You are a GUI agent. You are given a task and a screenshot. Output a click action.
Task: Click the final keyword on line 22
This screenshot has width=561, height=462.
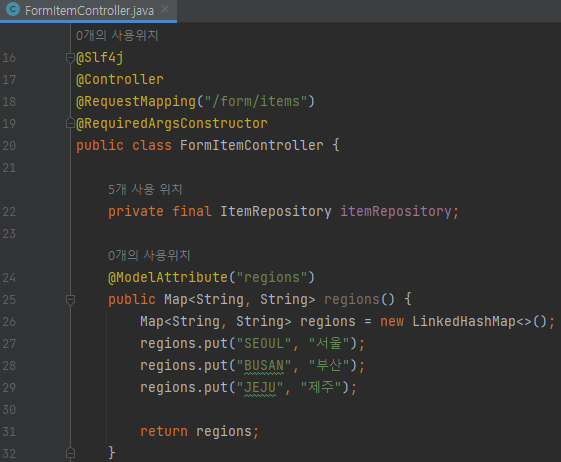pyautogui.click(x=192, y=211)
